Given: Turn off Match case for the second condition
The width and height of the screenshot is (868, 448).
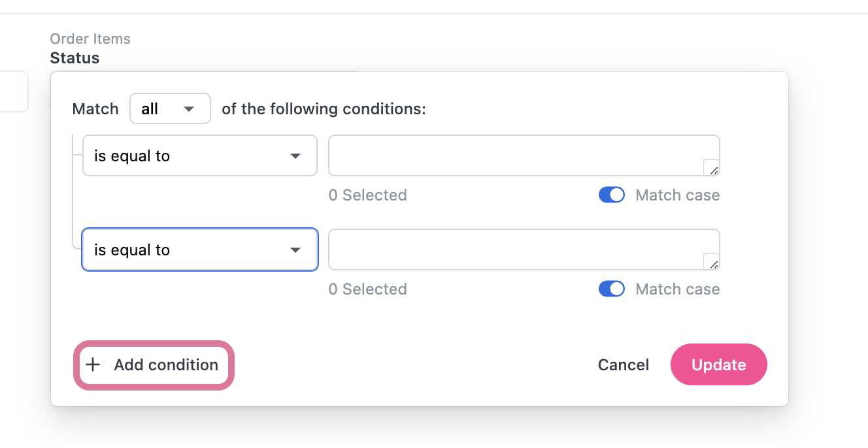Looking at the screenshot, I should [612, 289].
